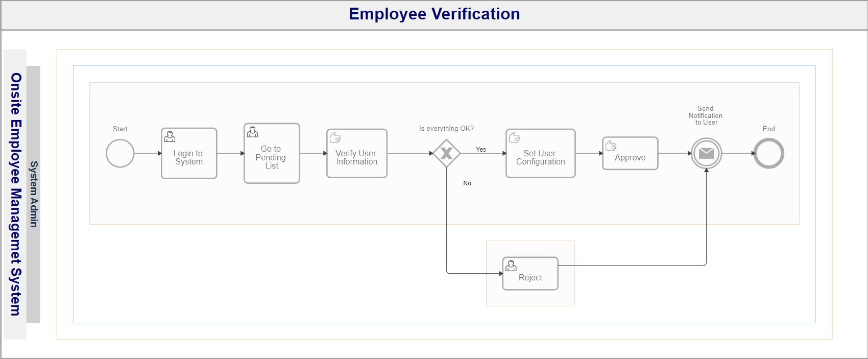Click the No flow label
The height and width of the screenshot is (359, 868).
(467, 183)
